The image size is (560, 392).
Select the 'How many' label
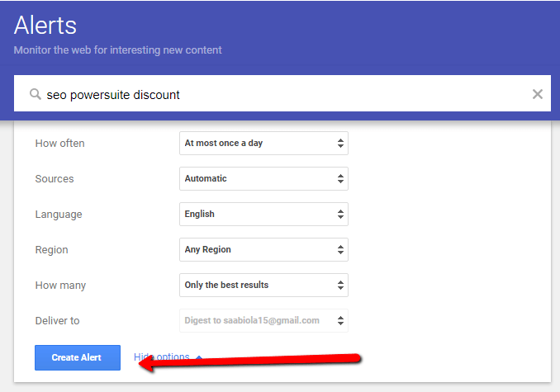click(60, 286)
